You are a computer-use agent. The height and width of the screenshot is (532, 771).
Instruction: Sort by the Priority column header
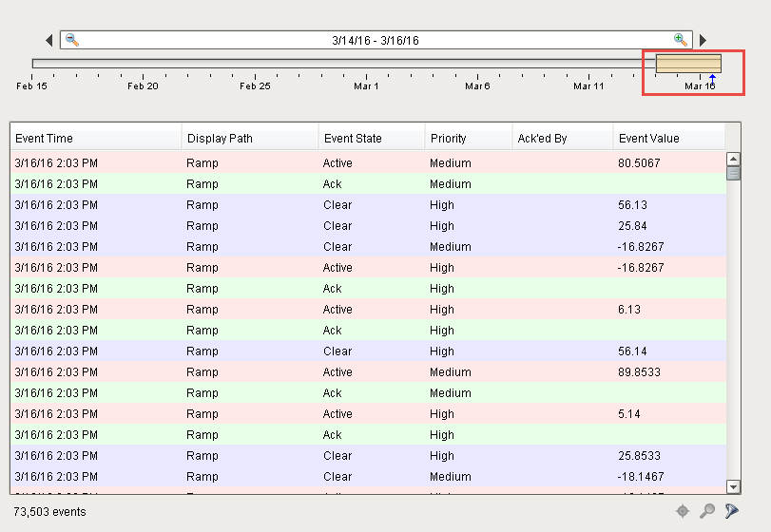[x=468, y=138]
